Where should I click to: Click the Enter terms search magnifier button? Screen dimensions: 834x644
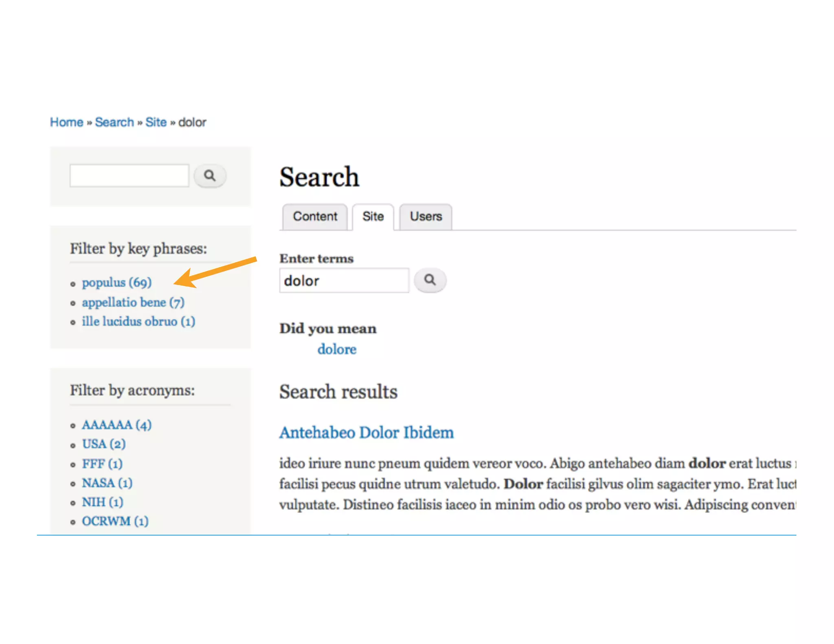[430, 280]
